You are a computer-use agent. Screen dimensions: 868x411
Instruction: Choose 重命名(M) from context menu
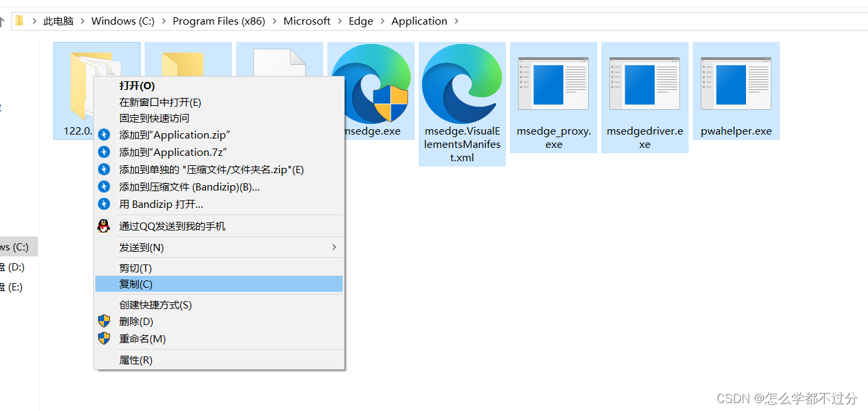(219, 338)
